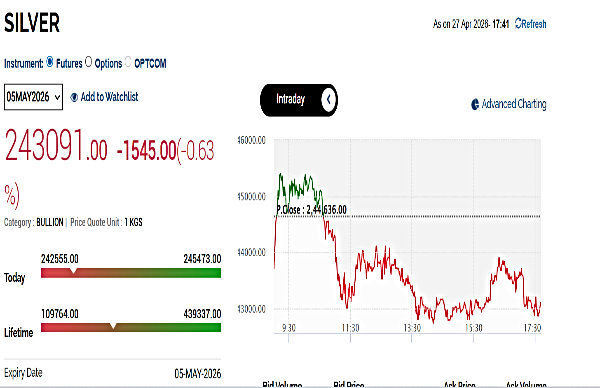The width and height of the screenshot is (600, 388).
Task: Click Lifetime low value 109764.00
Action: [x=60, y=314]
